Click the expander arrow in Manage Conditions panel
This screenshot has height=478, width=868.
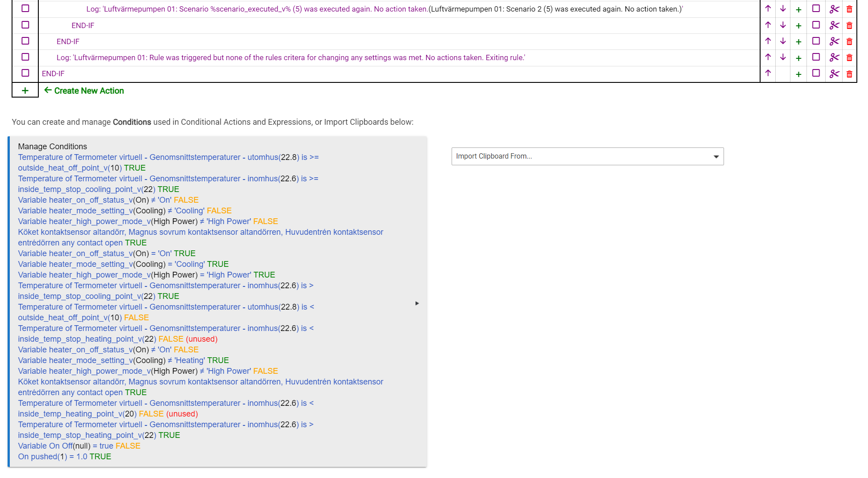417,303
